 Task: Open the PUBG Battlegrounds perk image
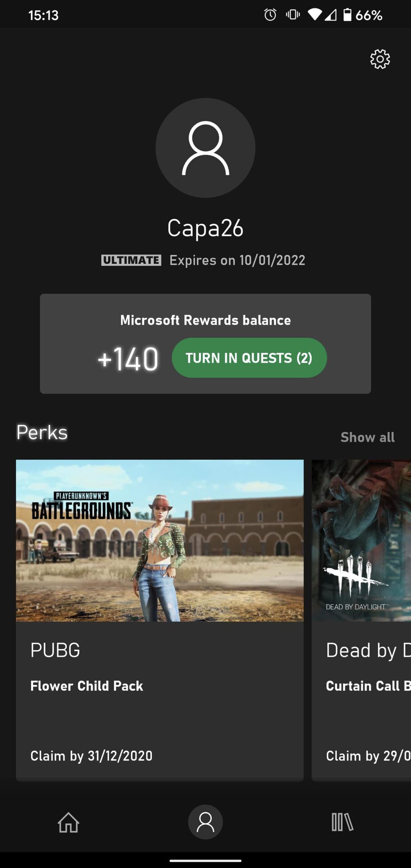(x=160, y=541)
